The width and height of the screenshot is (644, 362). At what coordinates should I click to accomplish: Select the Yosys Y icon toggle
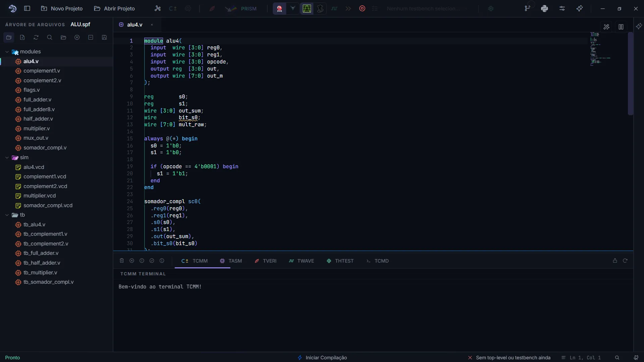293,8
